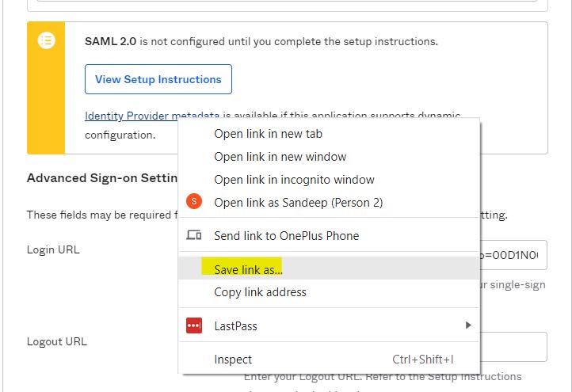
Task: Select Open link as Sandeep (Person 2)
Action: point(329,203)
